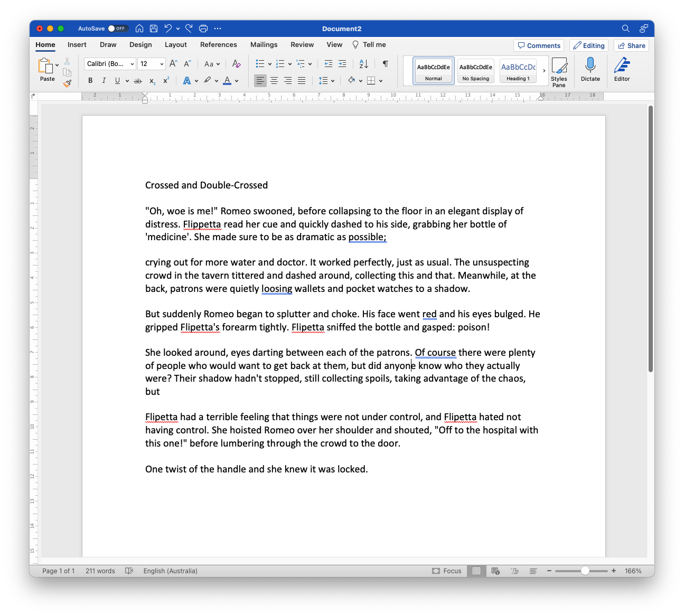This screenshot has width=684, height=616.
Task: Increase the font size
Action: 173,64
